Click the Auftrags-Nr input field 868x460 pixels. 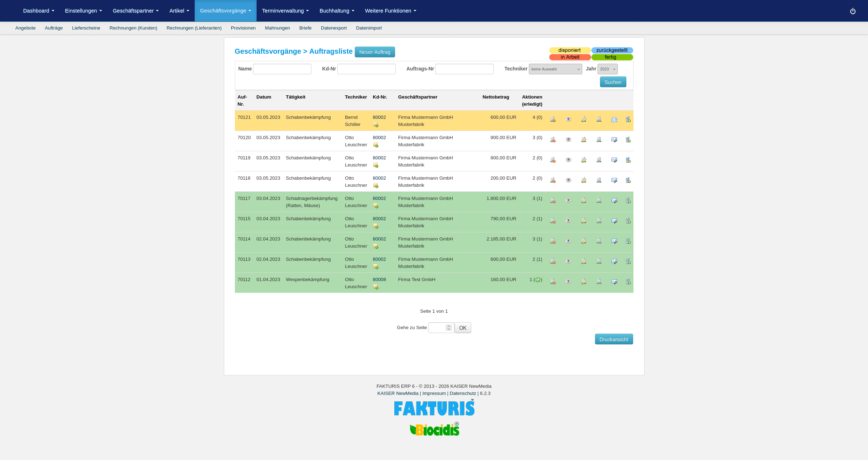464,69
